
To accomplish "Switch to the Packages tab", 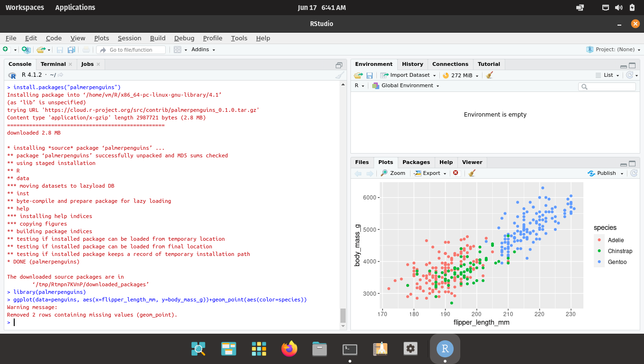I will point(416,162).
